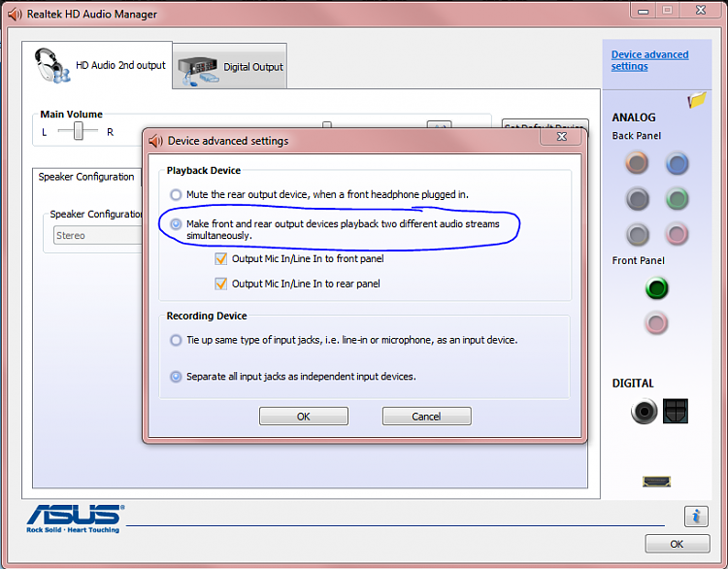The height and width of the screenshot is (569, 728).
Task: Click the Recording Device group label
Action: click(207, 316)
